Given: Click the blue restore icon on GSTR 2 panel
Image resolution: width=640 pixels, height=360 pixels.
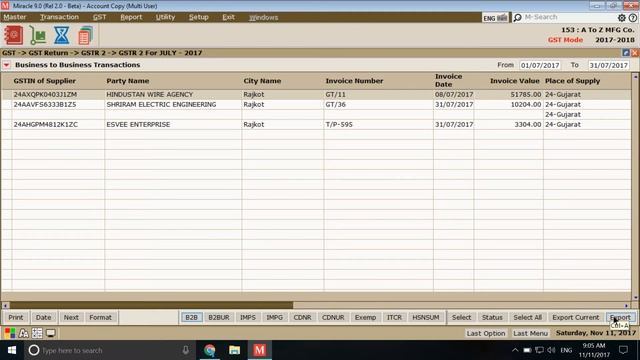Looking at the screenshot, I should point(626,53).
